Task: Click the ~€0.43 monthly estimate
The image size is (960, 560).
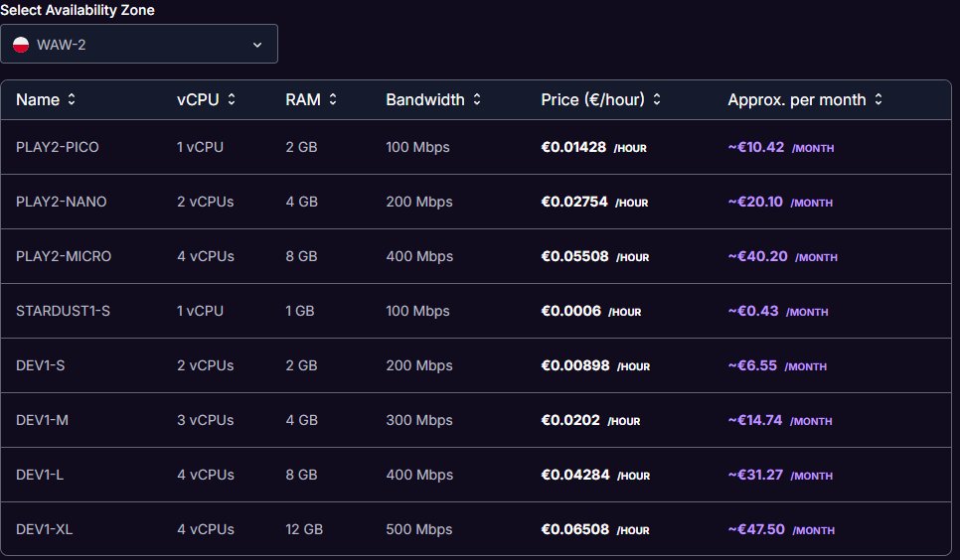Action: click(753, 311)
